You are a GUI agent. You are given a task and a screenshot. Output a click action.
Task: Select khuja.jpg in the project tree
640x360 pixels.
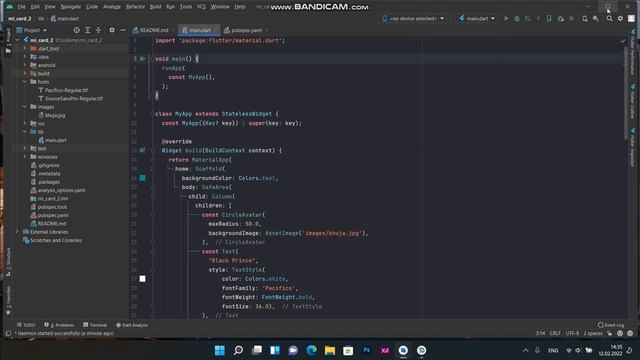(x=55, y=116)
